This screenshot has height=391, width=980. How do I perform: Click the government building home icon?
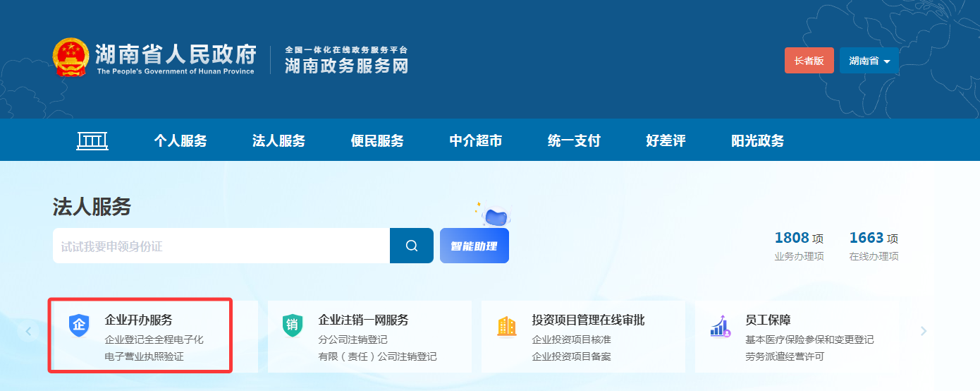pos(92,140)
